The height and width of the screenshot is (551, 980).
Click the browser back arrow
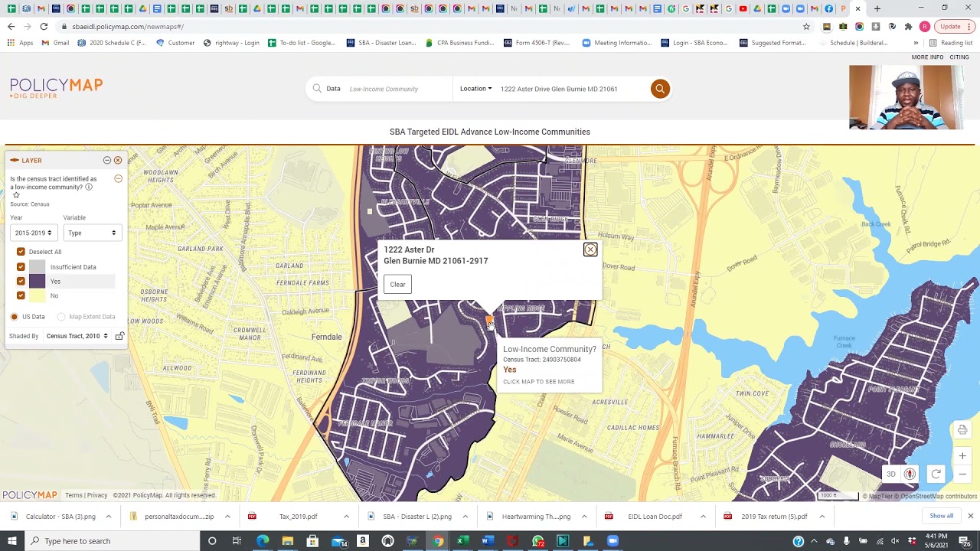click(x=11, y=26)
